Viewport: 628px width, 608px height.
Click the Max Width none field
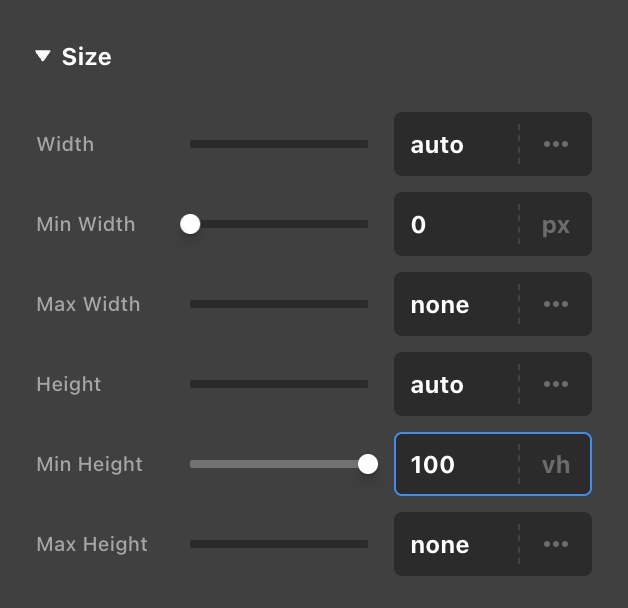click(455, 304)
